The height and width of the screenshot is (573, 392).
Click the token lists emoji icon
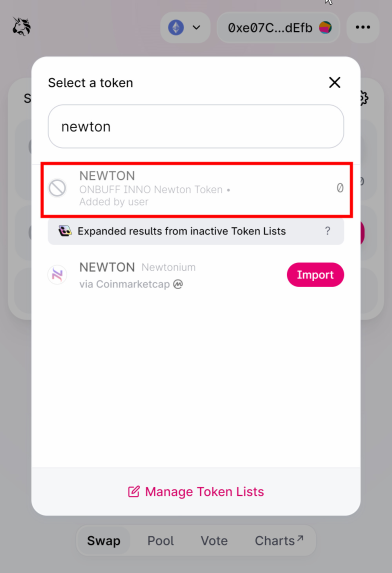click(65, 231)
